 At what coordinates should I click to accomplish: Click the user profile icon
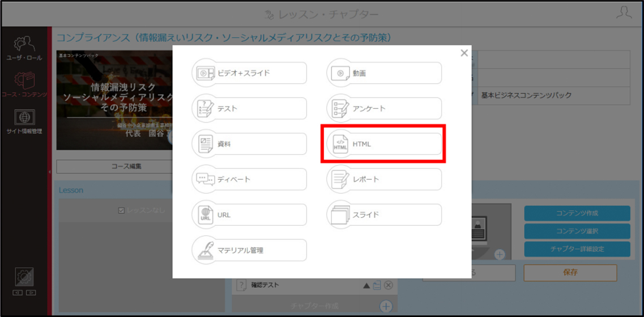pos(624,12)
